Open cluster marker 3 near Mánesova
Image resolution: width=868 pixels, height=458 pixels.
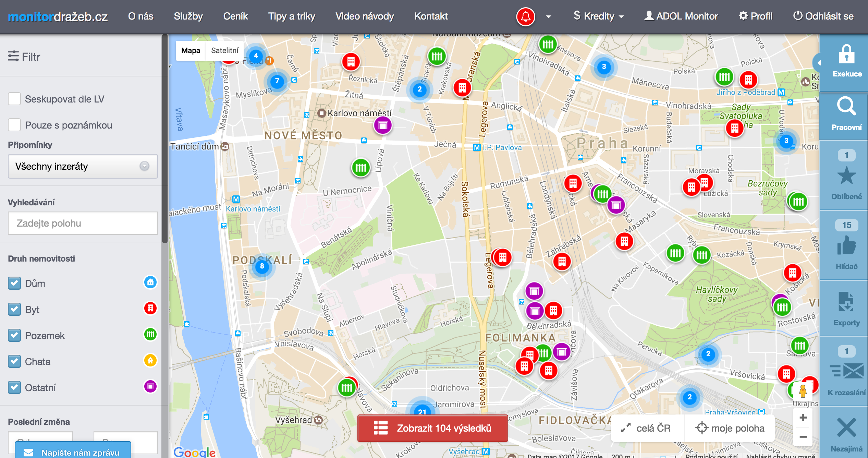(604, 67)
